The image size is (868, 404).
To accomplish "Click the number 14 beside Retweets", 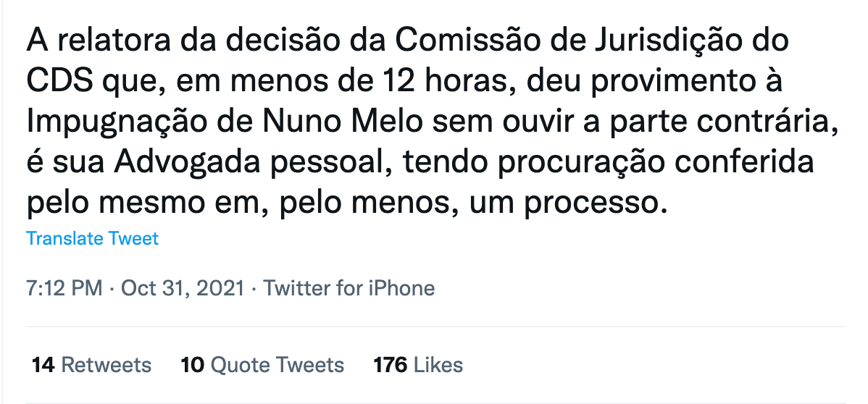I will 43,365.
